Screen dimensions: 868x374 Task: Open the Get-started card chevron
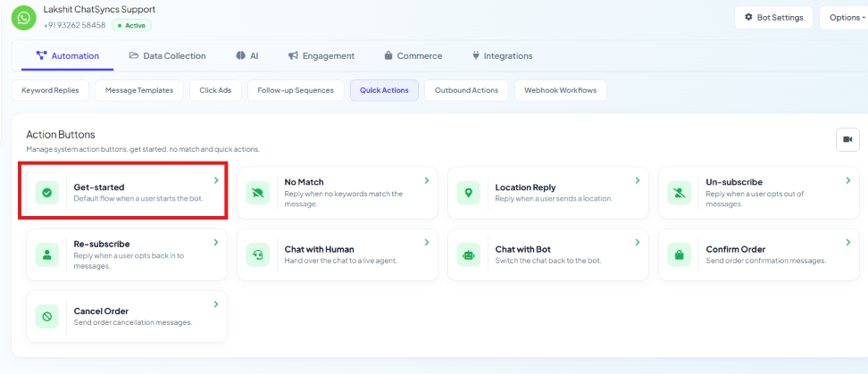click(x=216, y=180)
